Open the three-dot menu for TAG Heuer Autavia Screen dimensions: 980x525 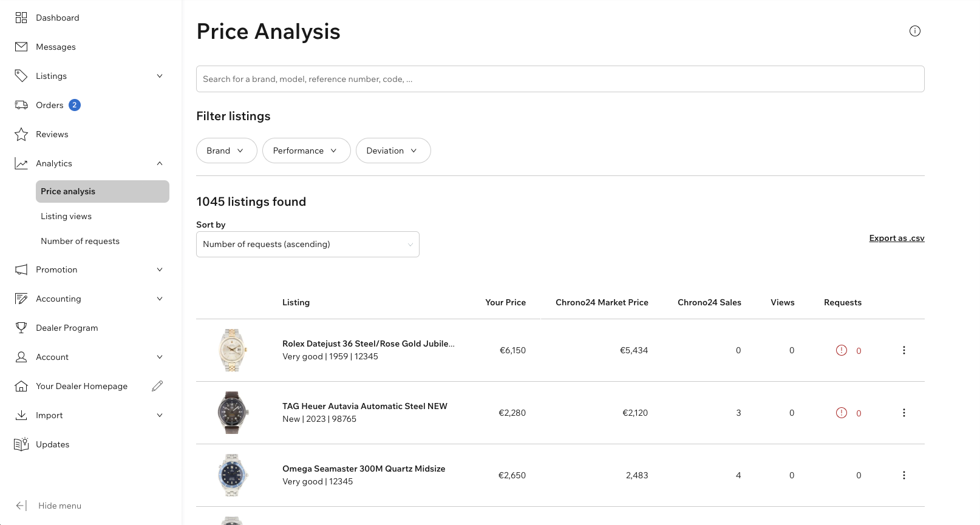904,413
